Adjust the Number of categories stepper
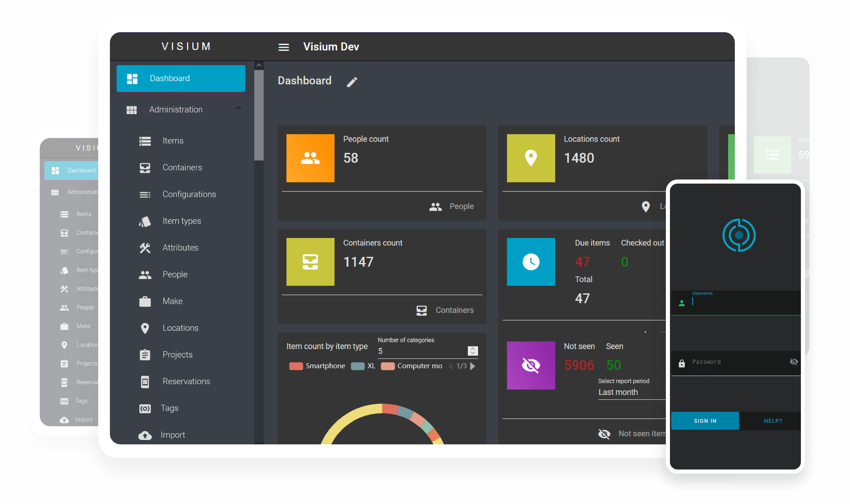 click(x=472, y=351)
